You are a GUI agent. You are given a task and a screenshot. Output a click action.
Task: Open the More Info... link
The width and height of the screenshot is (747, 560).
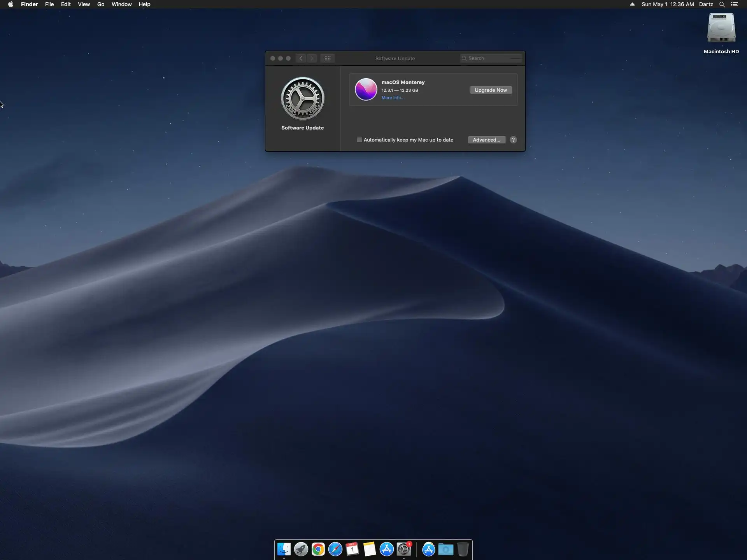[393, 98]
